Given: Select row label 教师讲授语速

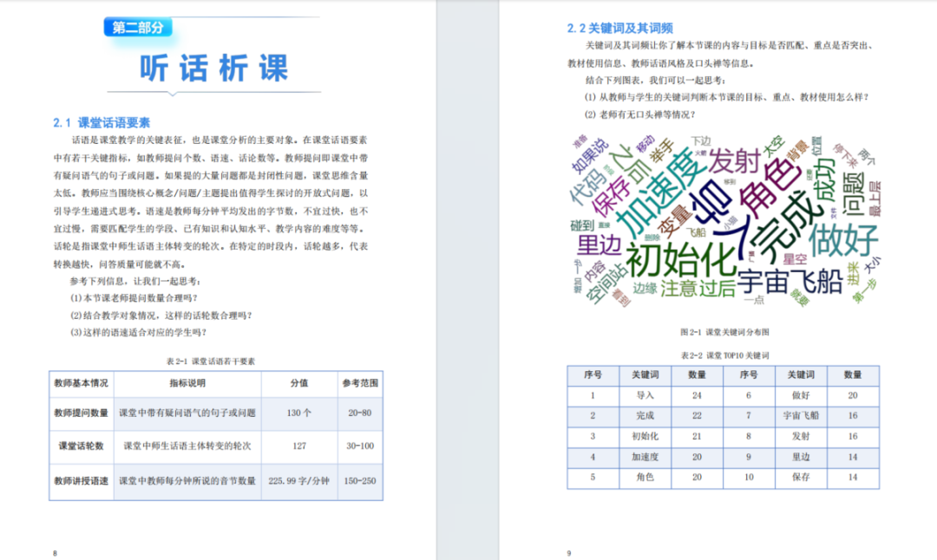Looking at the screenshot, I should tap(82, 480).
